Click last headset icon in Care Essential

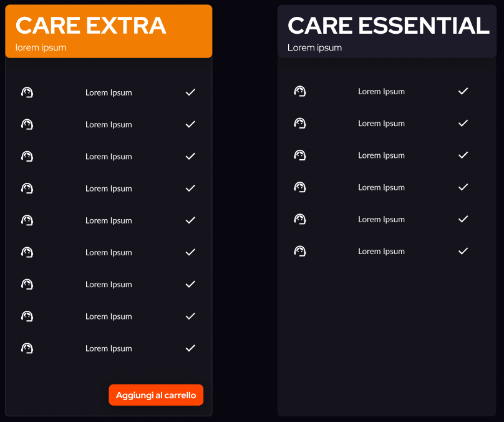(x=300, y=251)
